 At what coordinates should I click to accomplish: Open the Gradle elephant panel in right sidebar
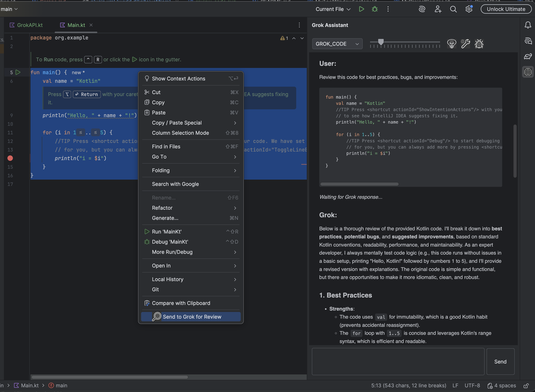click(528, 56)
